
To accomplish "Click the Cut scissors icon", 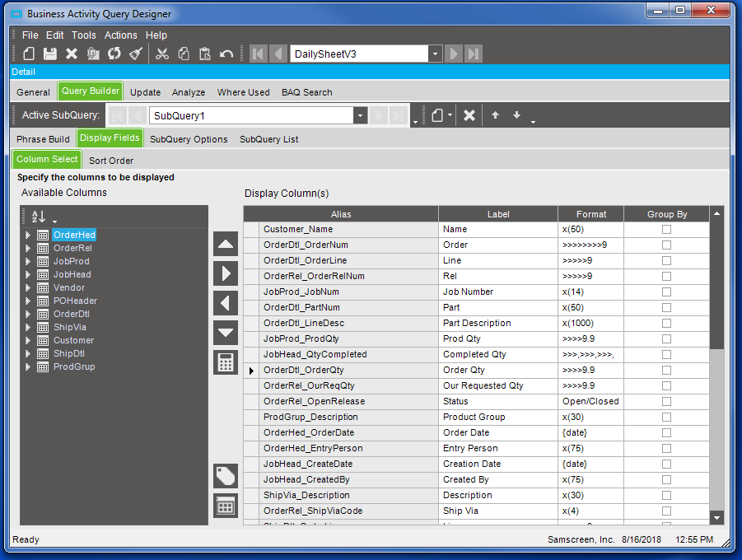I will click(x=162, y=54).
